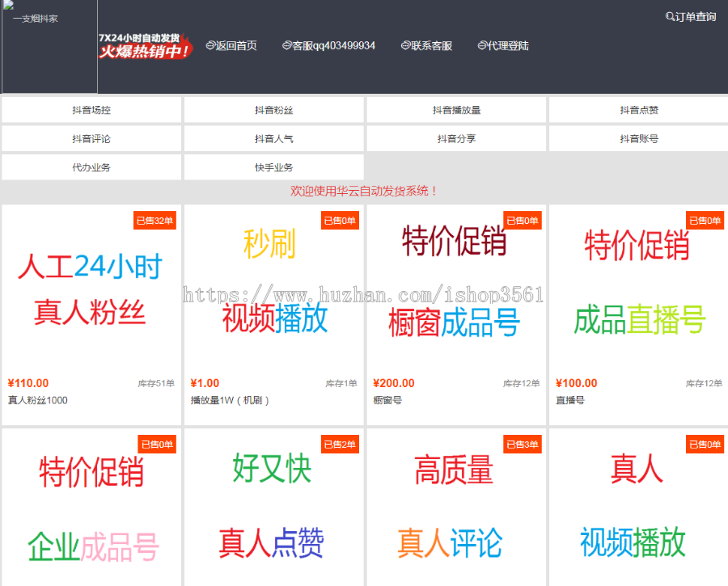Click the small icon before 返回首页

210,45
